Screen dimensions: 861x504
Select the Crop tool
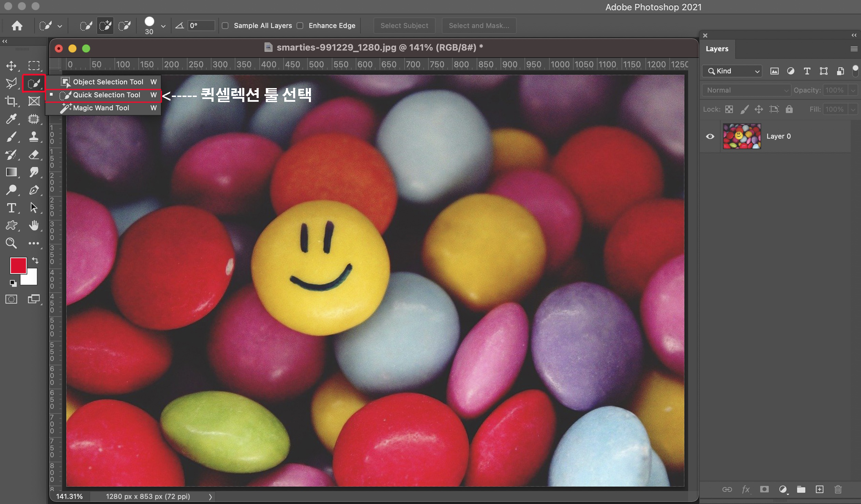pyautogui.click(x=11, y=101)
